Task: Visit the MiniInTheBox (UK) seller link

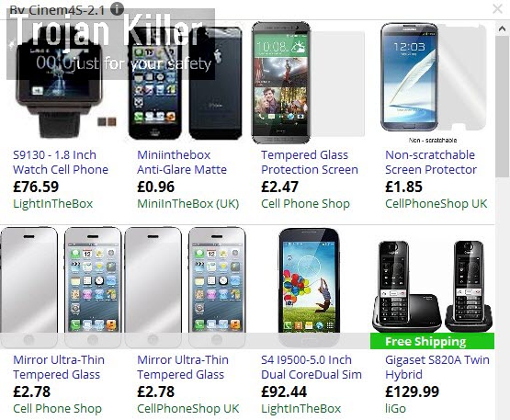Action: coord(188,204)
